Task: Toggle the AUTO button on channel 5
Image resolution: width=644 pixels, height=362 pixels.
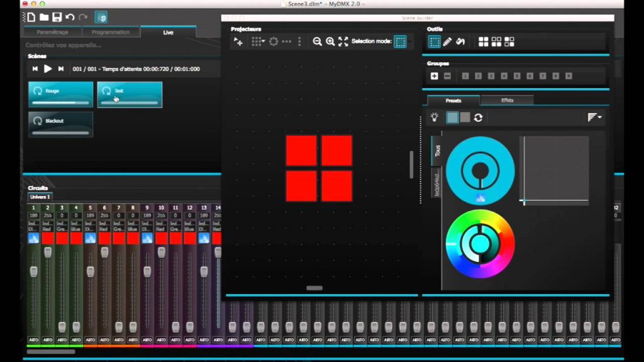Action: coord(90,339)
